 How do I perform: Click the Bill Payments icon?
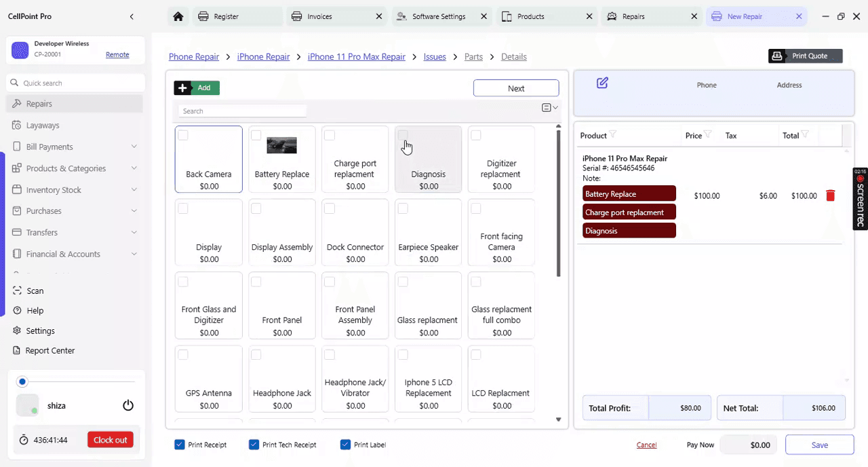pos(17,147)
